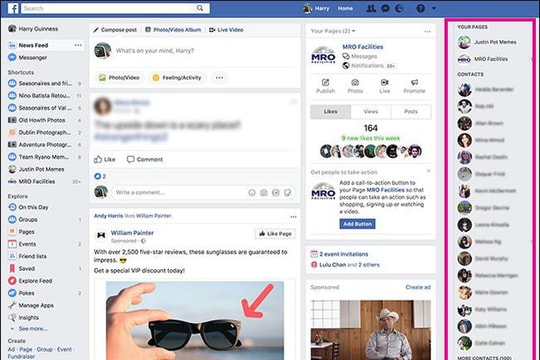
Task: Click Photo/Video button in composer
Action: [119, 78]
